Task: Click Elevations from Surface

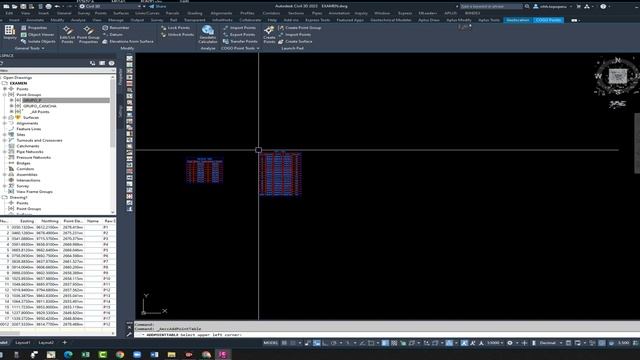Action: click(128, 42)
